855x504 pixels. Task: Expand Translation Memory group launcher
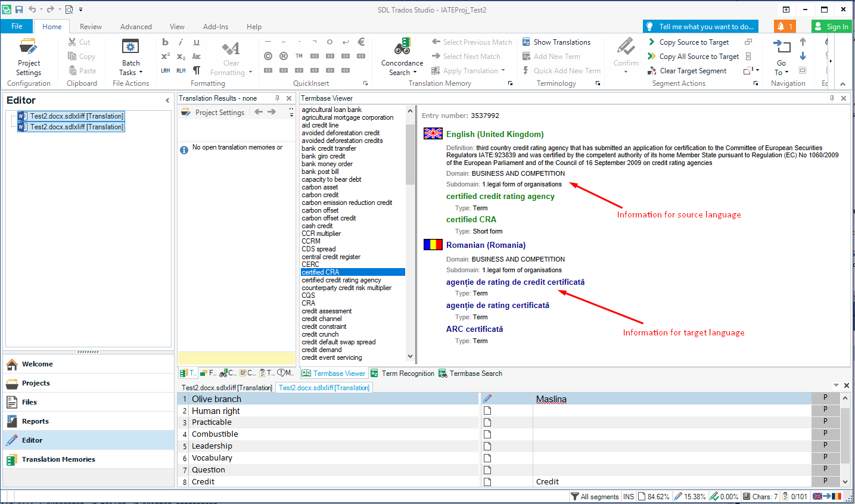pos(510,83)
